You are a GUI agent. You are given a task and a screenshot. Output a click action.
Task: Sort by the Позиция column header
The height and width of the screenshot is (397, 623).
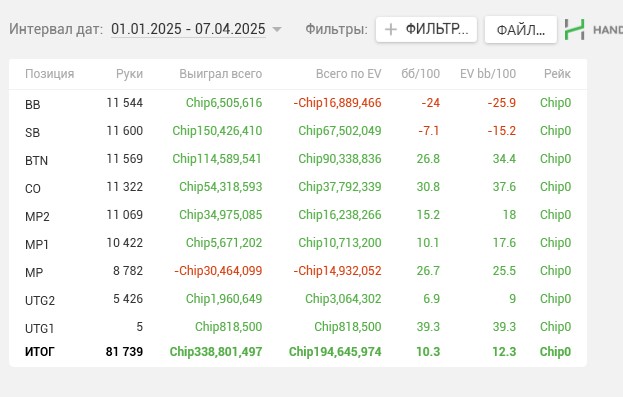click(50, 74)
